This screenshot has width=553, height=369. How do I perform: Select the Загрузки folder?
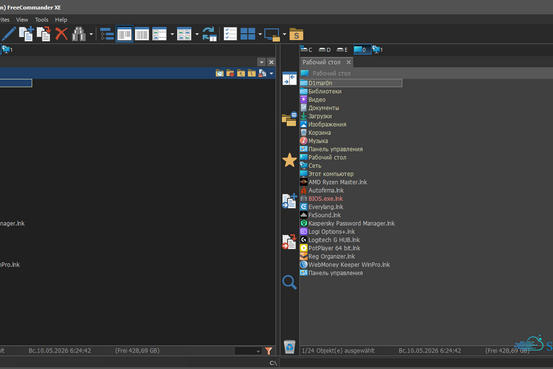pos(320,116)
